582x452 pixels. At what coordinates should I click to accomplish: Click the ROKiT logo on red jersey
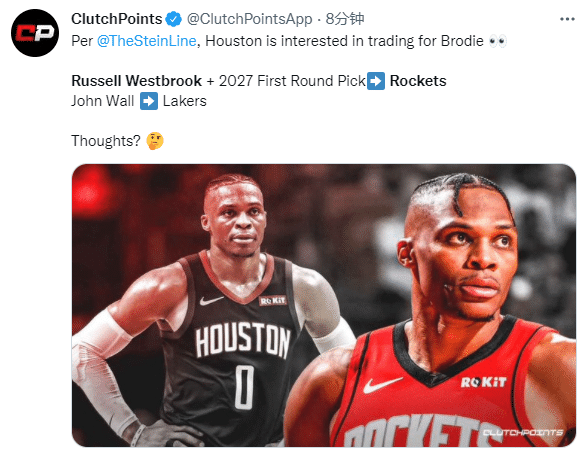click(x=484, y=382)
